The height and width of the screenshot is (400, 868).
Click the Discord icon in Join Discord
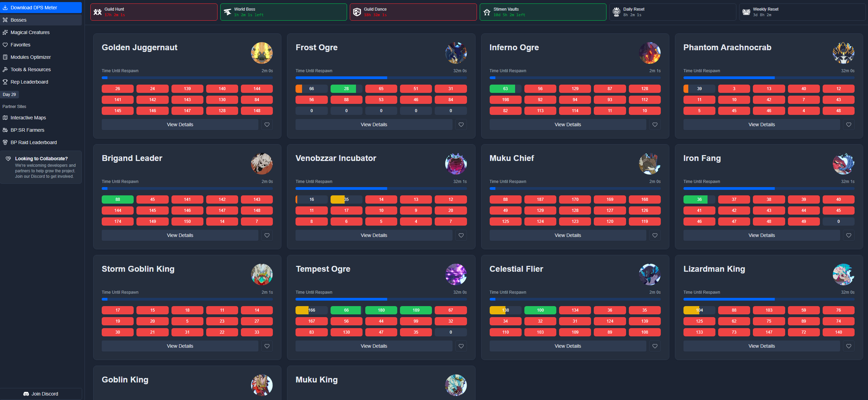pyautogui.click(x=26, y=394)
